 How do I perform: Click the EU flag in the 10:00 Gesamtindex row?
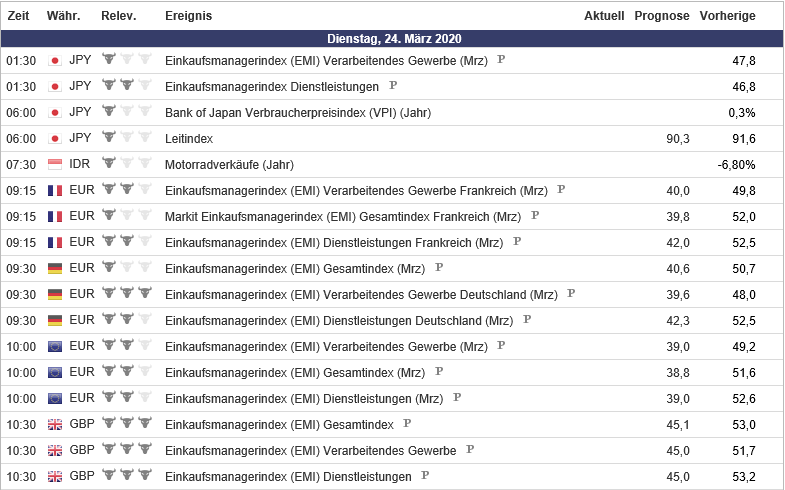point(55,372)
